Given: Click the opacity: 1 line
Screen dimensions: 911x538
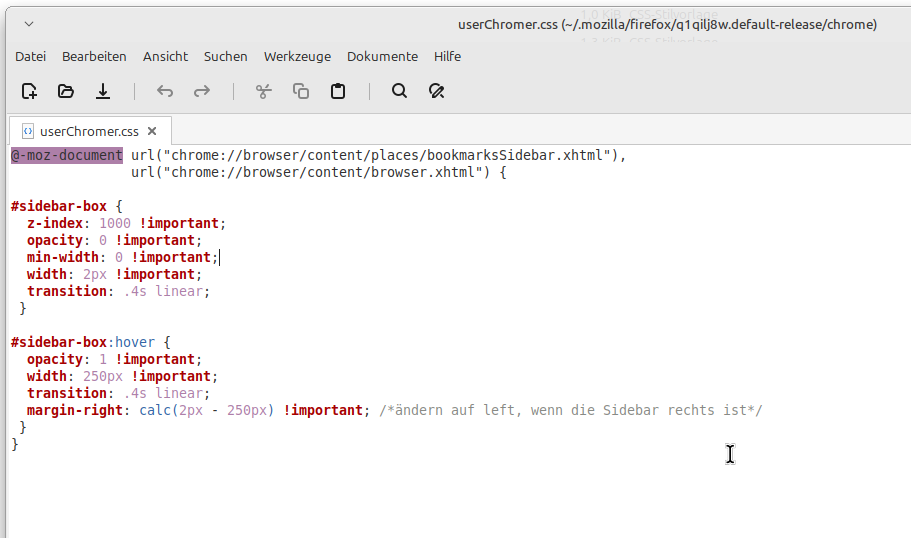Looking at the screenshot, I should 114,359.
